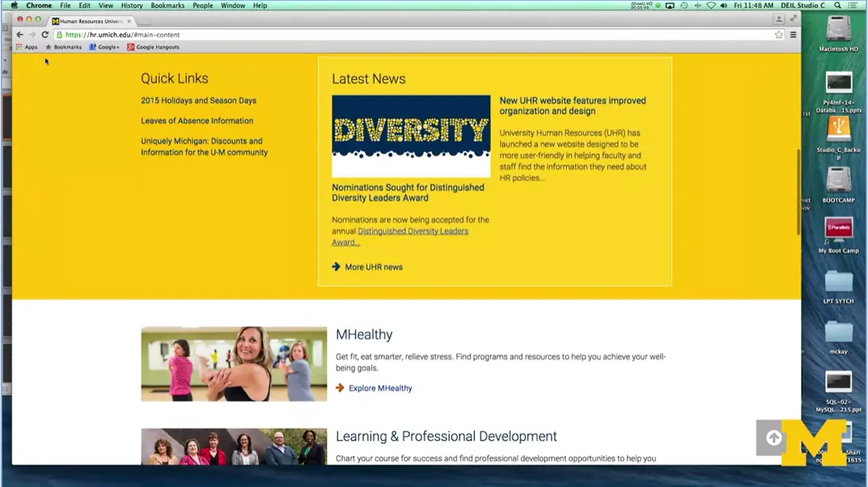868x487 pixels.
Task: Click the scroll-to-top arrow button
Action: point(773,437)
